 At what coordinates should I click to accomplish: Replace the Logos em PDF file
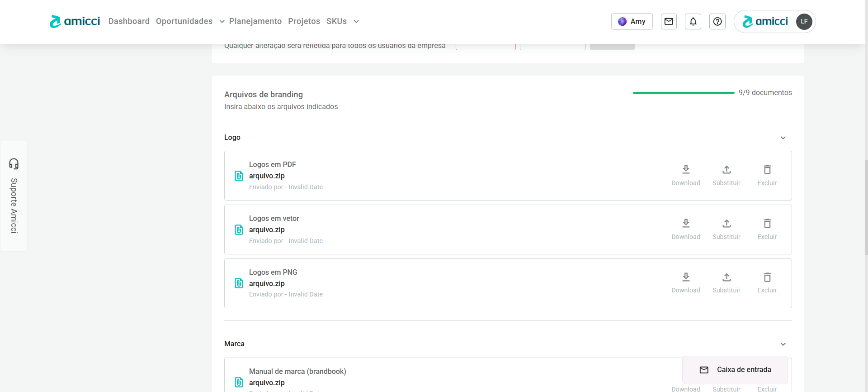(x=726, y=175)
